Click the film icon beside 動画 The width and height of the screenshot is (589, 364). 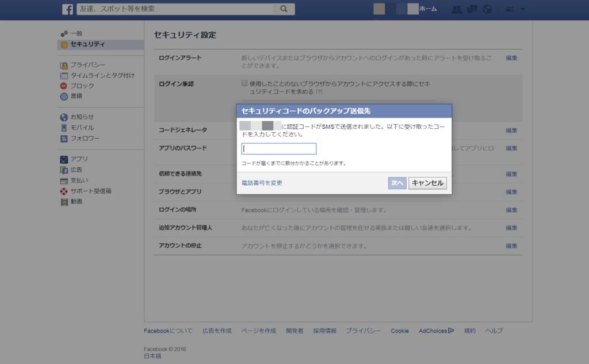64,202
